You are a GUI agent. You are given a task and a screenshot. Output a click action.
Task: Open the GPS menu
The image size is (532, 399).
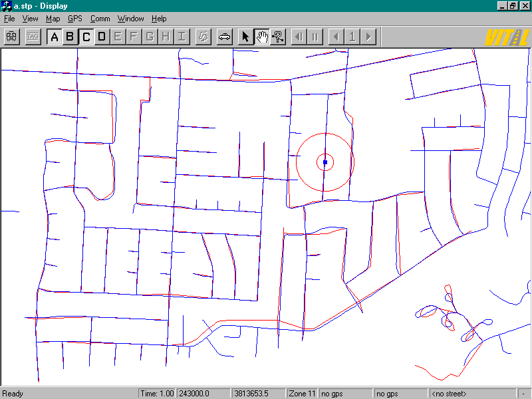[x=75, y=19]
